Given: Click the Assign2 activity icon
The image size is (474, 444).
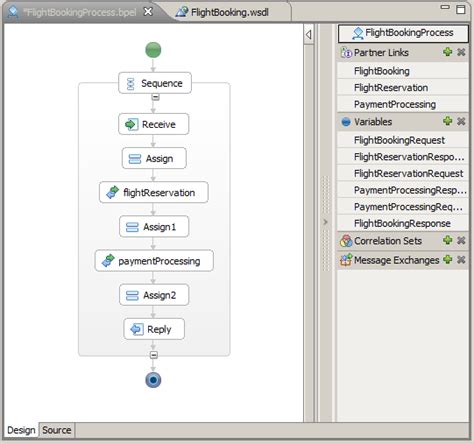Looking at the screenshot, I should pos(132,295).
